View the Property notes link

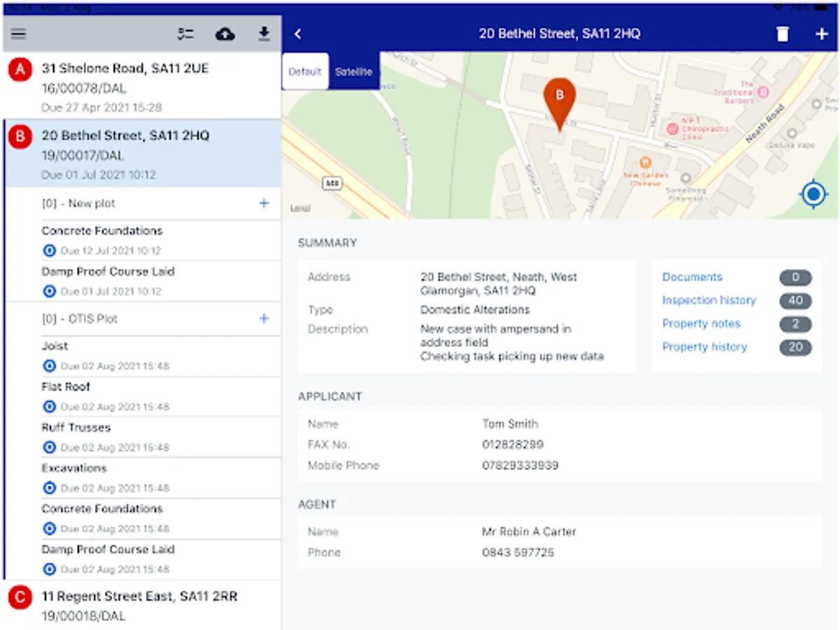point(701,323)
